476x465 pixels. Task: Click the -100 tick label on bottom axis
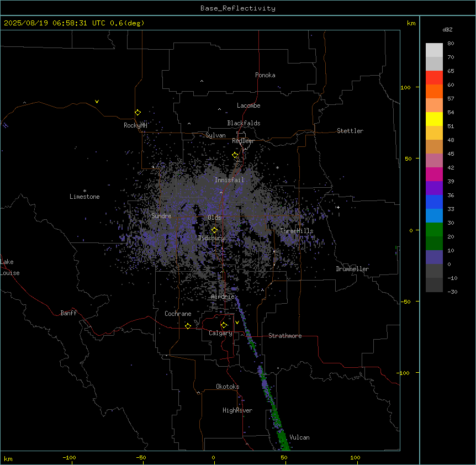pos(69,457)
